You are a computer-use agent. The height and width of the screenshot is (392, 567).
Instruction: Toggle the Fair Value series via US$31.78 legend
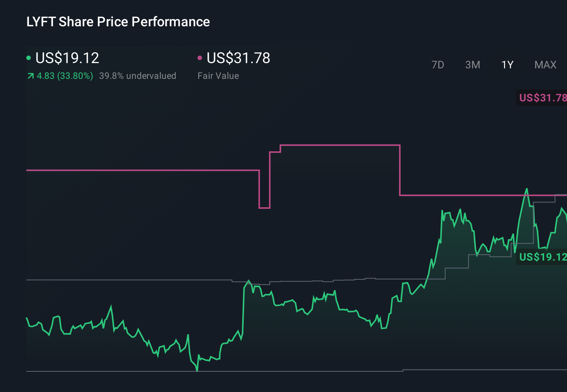click(238, 58)
